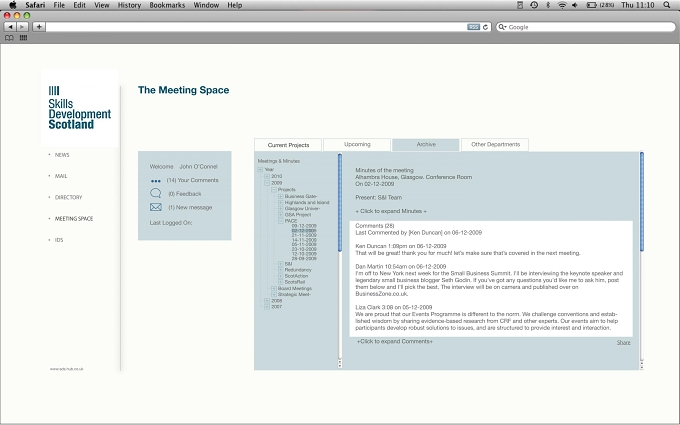Select meeting date 28-09-2009

[x=304, y=258]
